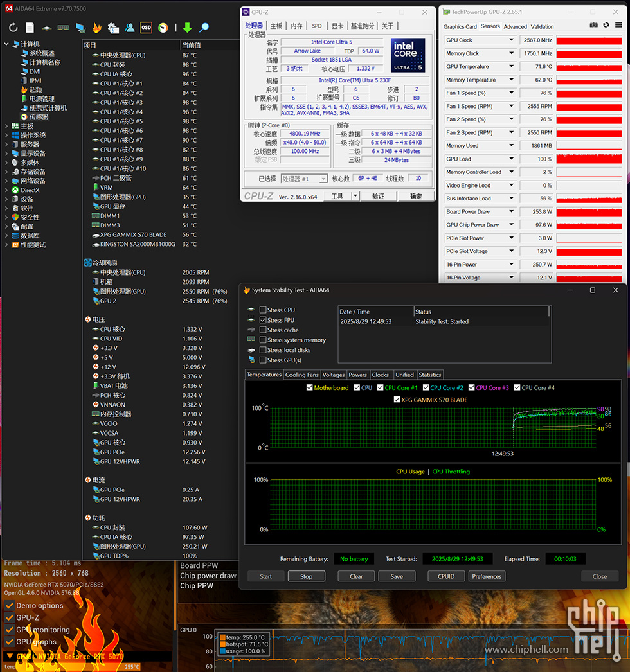Image resolution: width=630 pixels, height=672 pixels.
Task: Toggle the XPG GAMMIX S70 BLADE graph checkbox
Action: coord(397,400)
